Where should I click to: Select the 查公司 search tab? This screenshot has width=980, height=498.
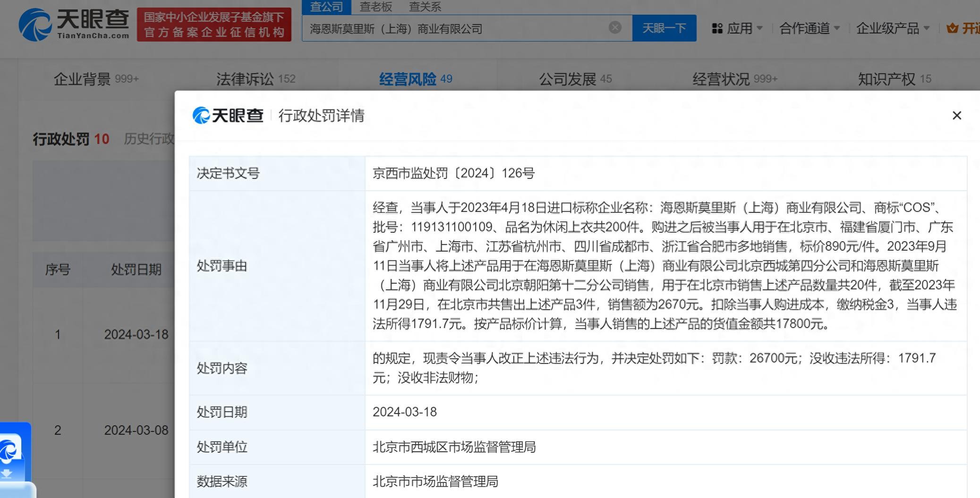tap(326, 7)
